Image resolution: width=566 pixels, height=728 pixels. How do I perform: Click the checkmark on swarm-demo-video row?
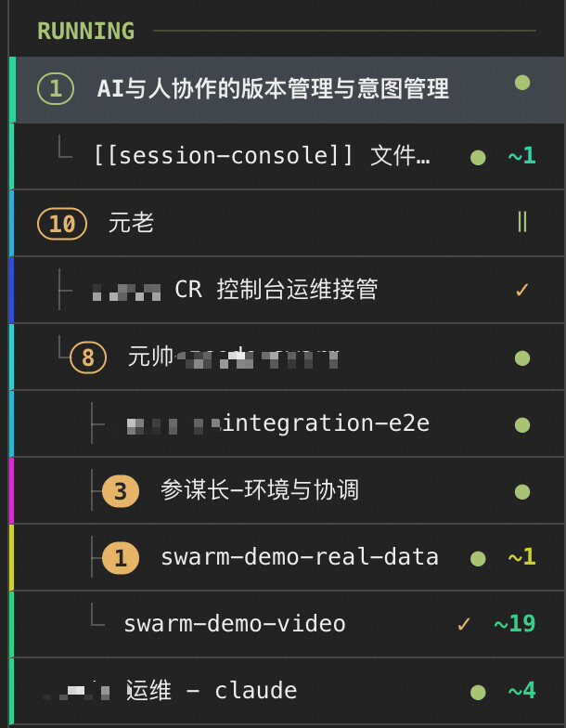pyautogui.click(x=464, y=624)
